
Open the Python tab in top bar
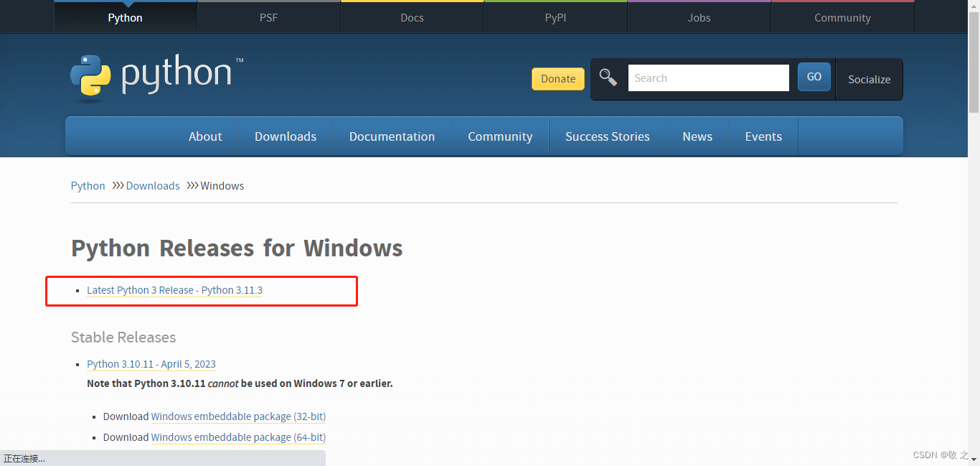(126, 17)
